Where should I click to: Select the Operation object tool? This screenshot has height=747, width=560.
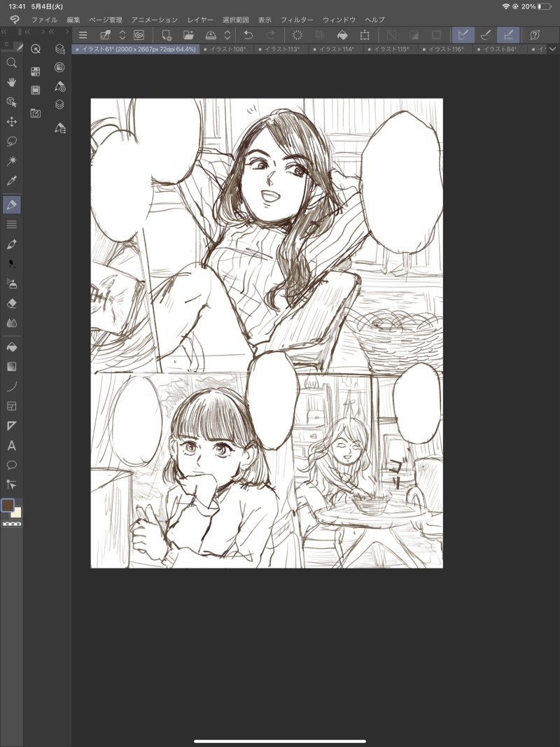(x=11, y=102)
